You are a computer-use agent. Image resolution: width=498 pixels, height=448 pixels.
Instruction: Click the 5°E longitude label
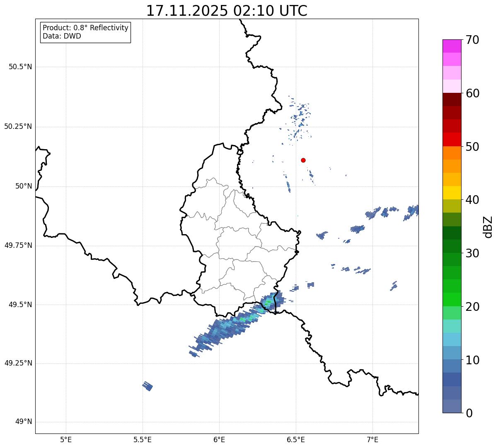pos(66,439)
